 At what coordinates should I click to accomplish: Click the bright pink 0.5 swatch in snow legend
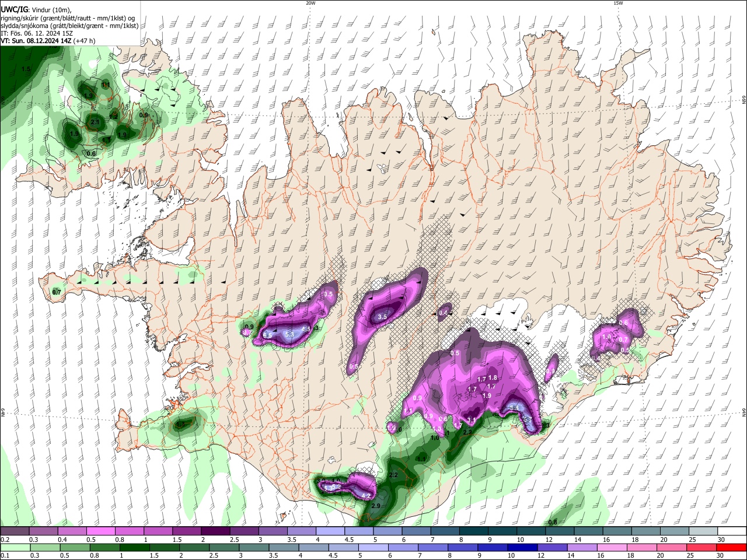click(x=100, y=531)
